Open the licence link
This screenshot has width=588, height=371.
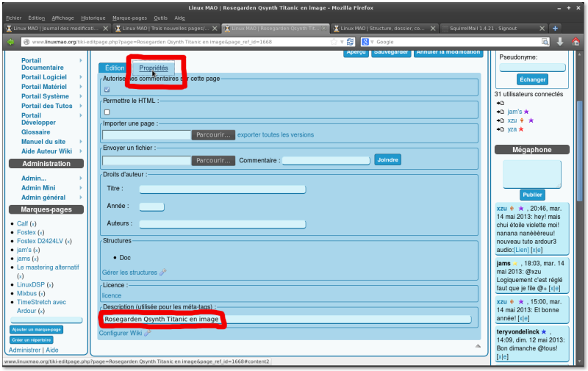pos(112,295)
